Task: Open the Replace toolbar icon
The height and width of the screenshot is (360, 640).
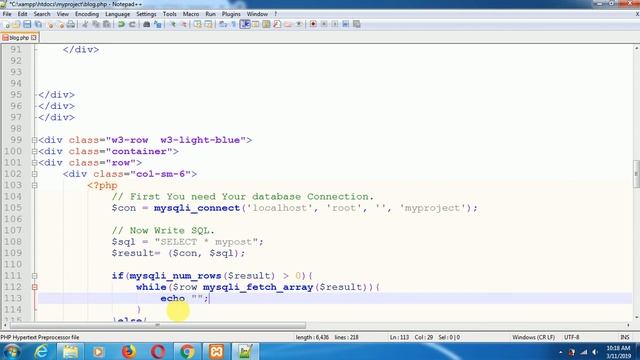Action: [x=158, y=24]
